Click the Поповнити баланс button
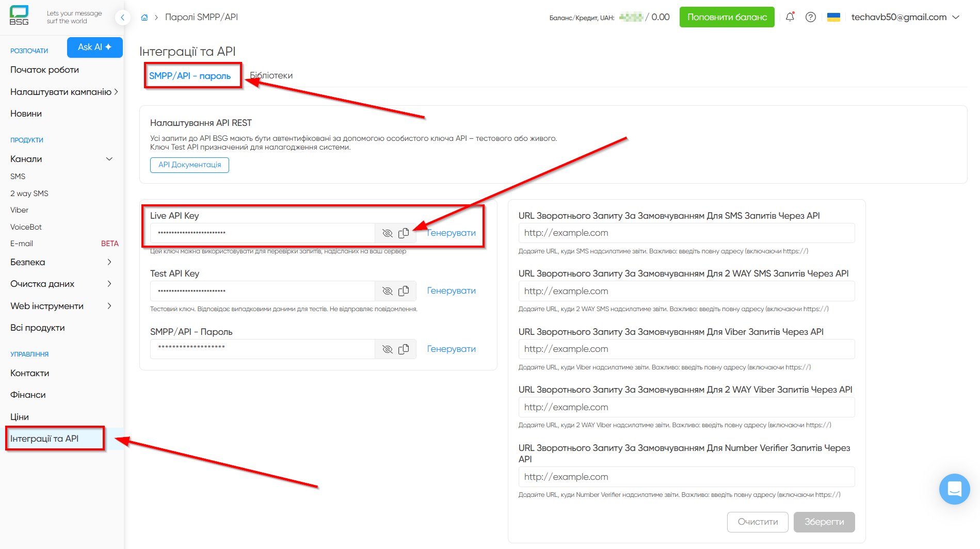Screen dimensions: 980x549 (727, 17)
